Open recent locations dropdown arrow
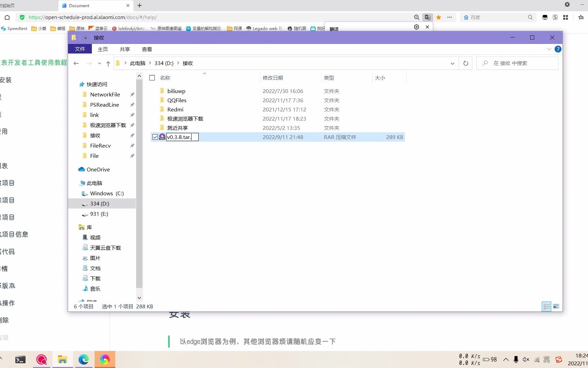 pos(99,63)
